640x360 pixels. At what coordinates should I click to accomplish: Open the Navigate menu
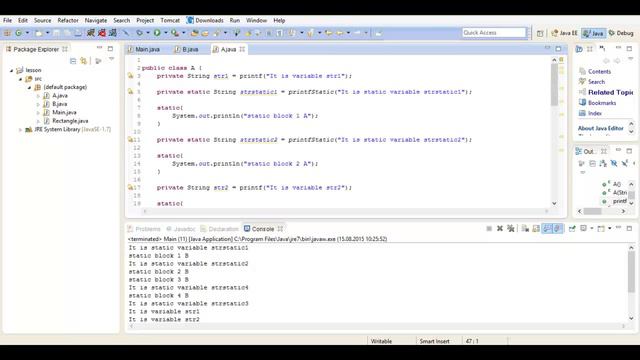pos(96,20)
